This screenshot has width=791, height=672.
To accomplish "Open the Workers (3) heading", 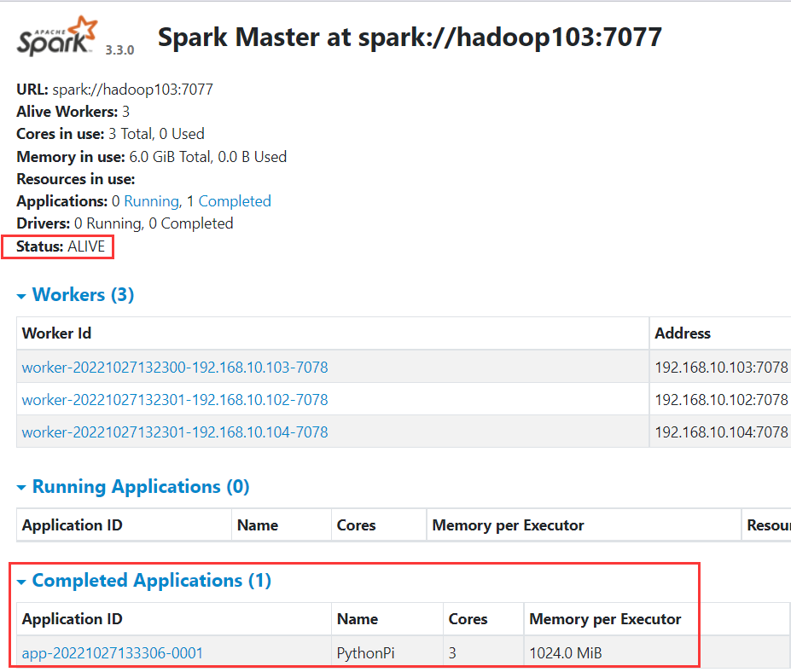I will click(84, 294).
